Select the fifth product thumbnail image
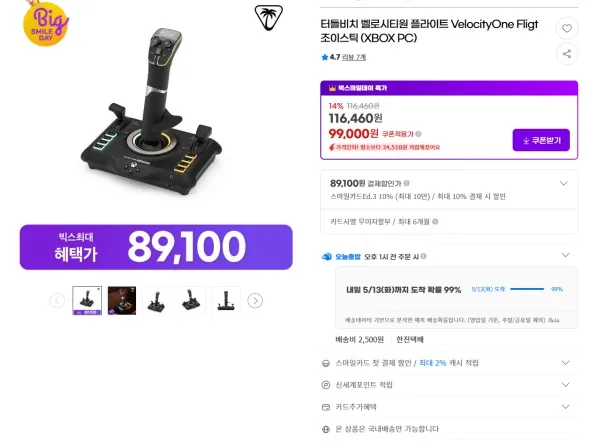Screen dimensions: 590x442 point(226,301)
